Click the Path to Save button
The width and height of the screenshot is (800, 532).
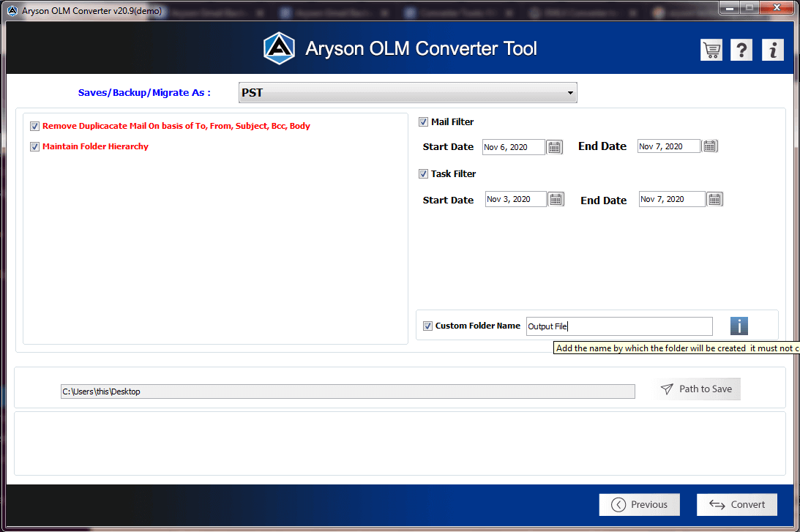point(696,389)
